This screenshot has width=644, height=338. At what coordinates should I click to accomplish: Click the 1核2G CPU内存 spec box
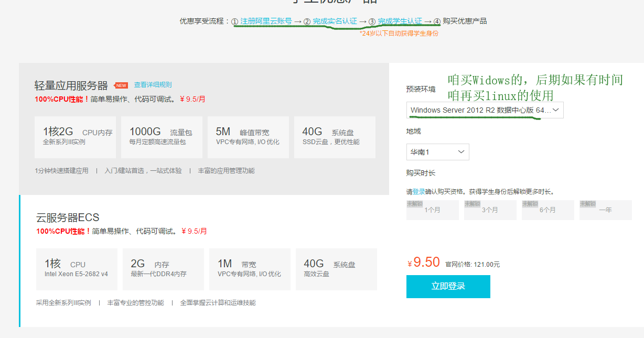[75, 137]
